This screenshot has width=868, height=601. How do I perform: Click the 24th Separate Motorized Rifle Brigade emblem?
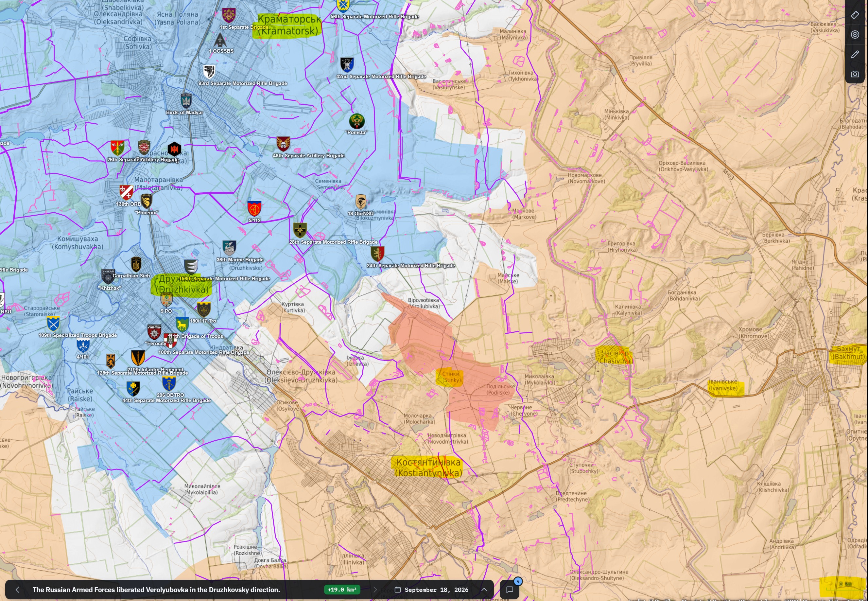[377, 254]
